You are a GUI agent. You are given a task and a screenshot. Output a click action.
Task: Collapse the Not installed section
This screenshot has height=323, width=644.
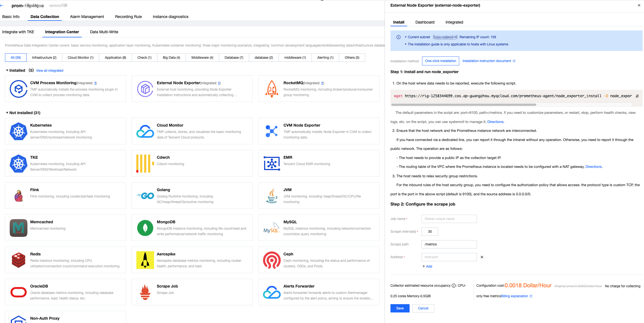pyautogui.click(x=7, y=113)
